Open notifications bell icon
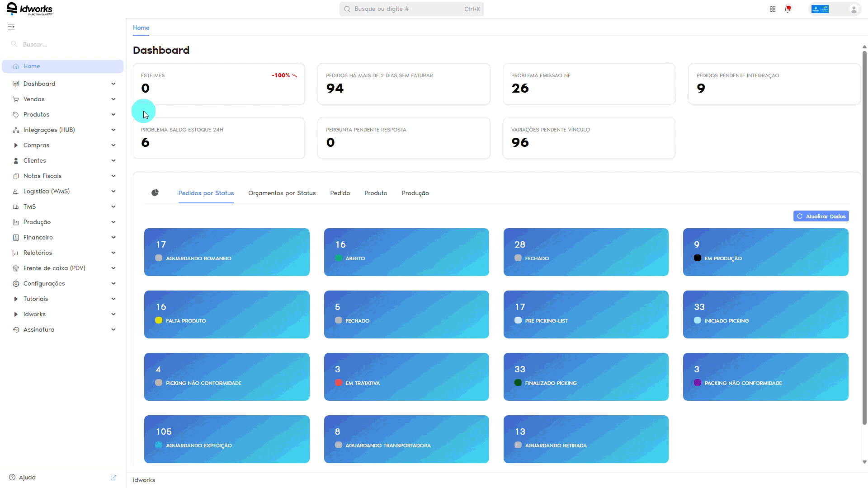 click(x=788, y=9)
